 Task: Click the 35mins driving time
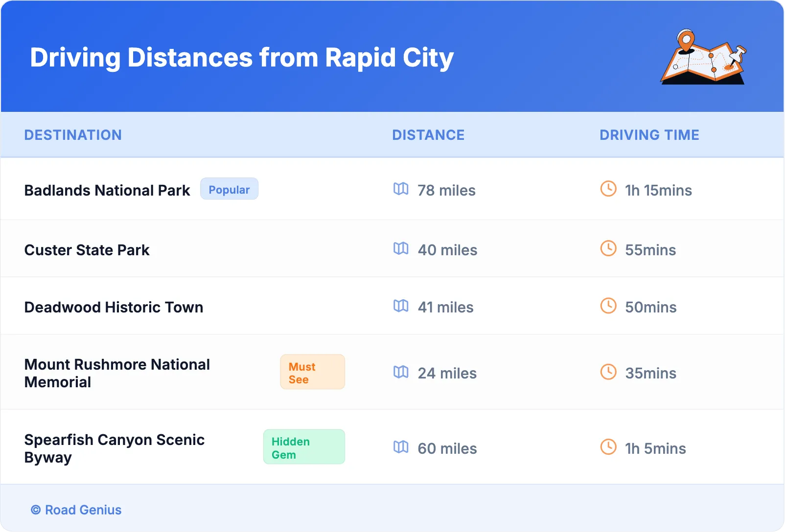[651, 373]
